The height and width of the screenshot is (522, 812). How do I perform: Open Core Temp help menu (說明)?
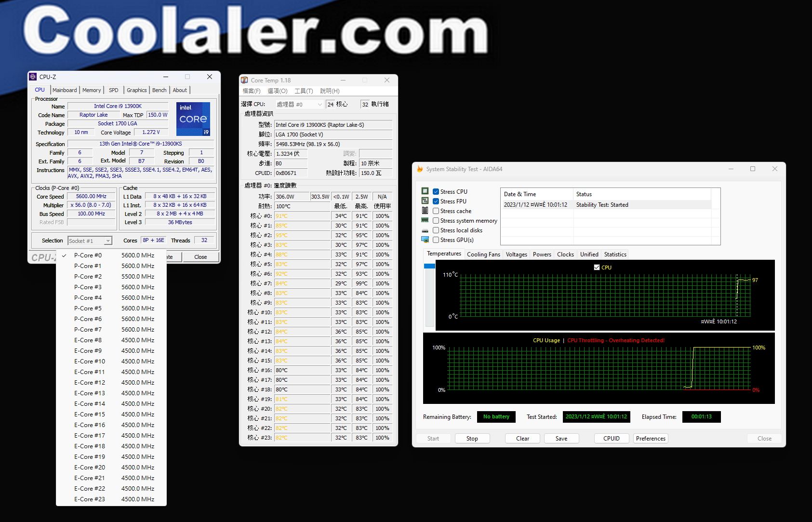click(330, 91)
